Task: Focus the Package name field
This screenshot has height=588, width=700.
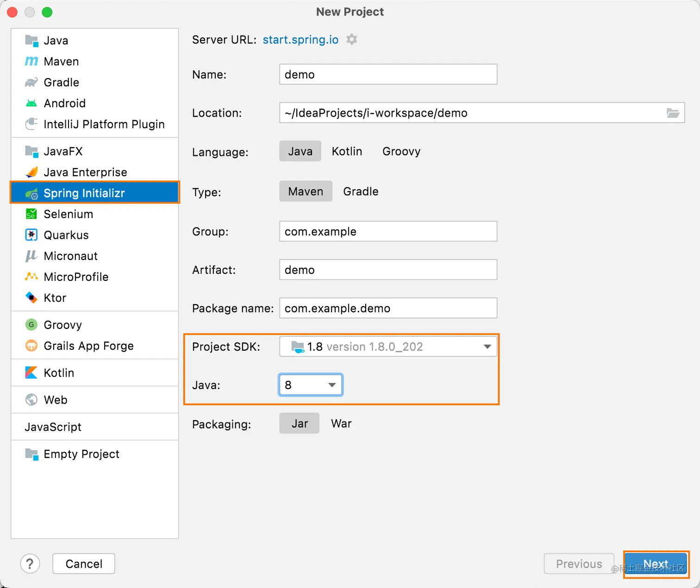Action: coord(388,308)
